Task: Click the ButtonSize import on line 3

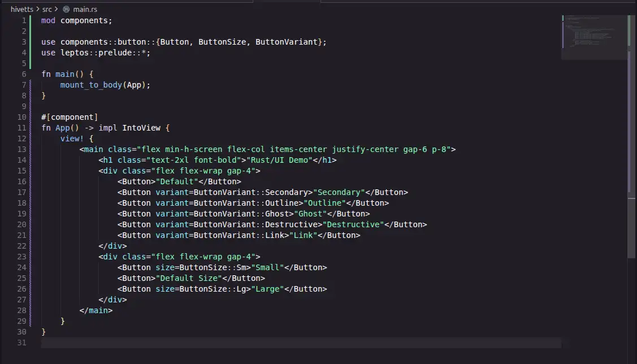Action: pos(222,42)
